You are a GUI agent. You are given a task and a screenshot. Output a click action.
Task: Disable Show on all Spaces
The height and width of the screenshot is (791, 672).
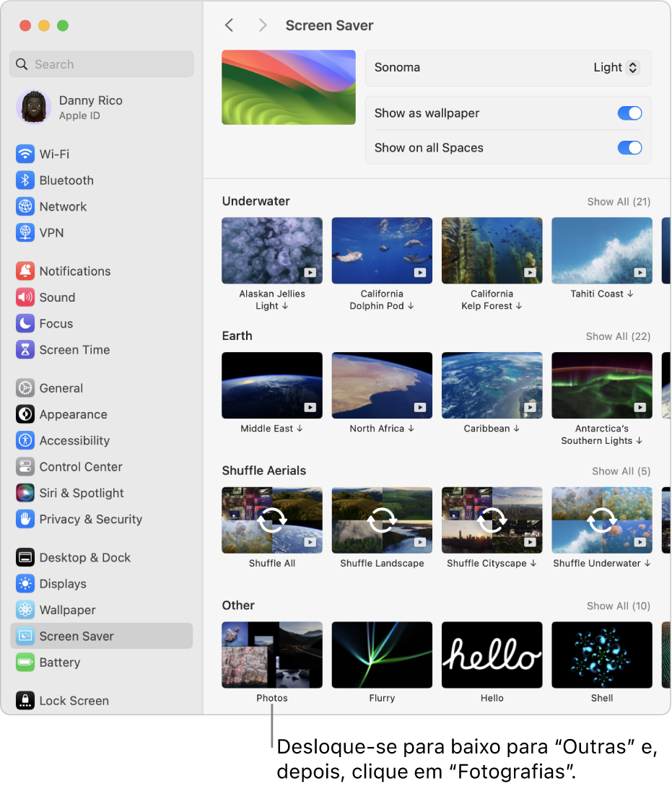pos(629,148)
